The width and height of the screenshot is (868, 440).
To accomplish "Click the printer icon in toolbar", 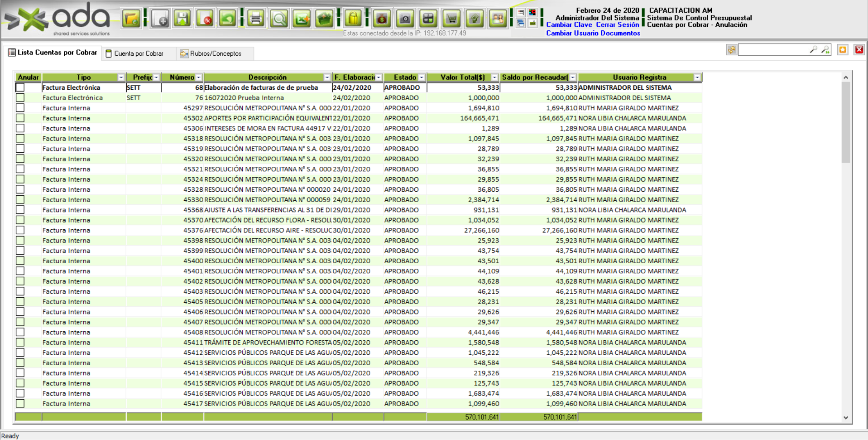I will coord(256,19).
